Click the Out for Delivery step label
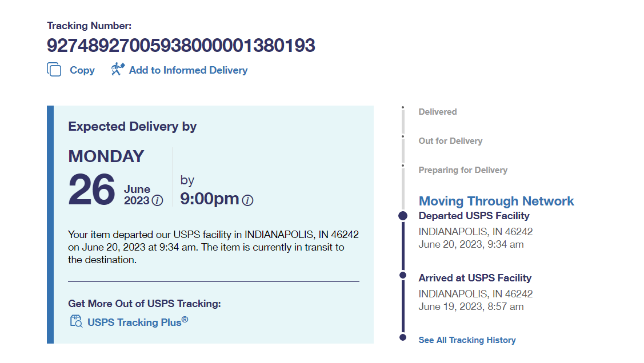Image resolution: width=644 pixels, height=363 pixels. tap(450, 141)
